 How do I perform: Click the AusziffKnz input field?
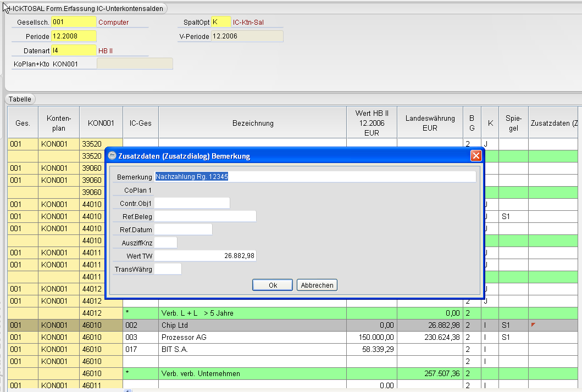click(165, 243)
